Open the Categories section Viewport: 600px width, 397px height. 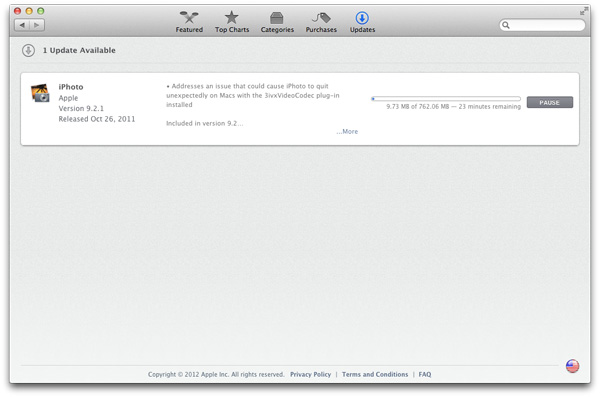coord(277,22)
